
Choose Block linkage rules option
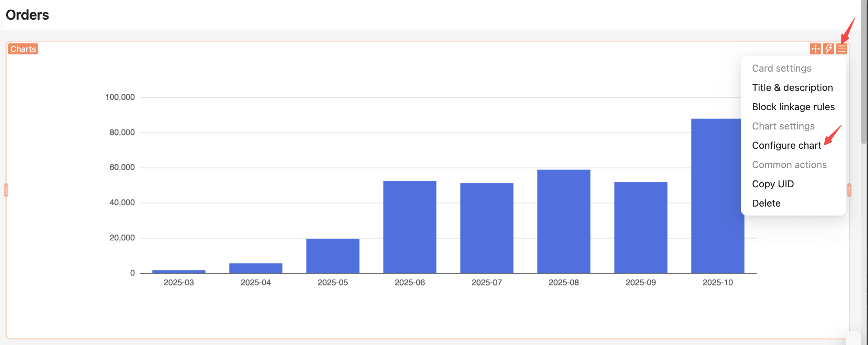coord(793,107)
